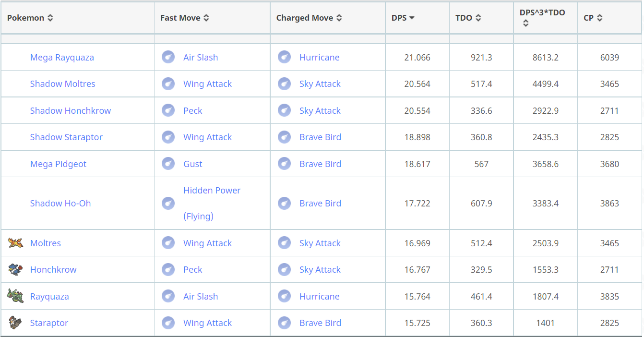Viewport: 644px width, 337px height.
Task: Sort table by Fast Move column
Action: [185, 18]
